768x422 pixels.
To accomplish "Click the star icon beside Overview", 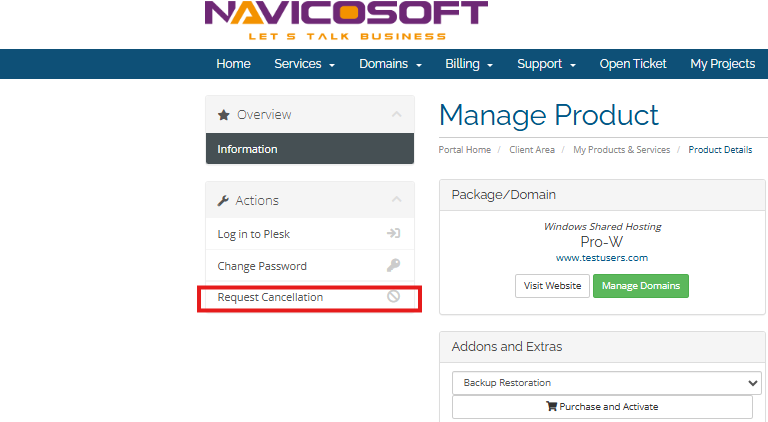I will tap(224, 115).
